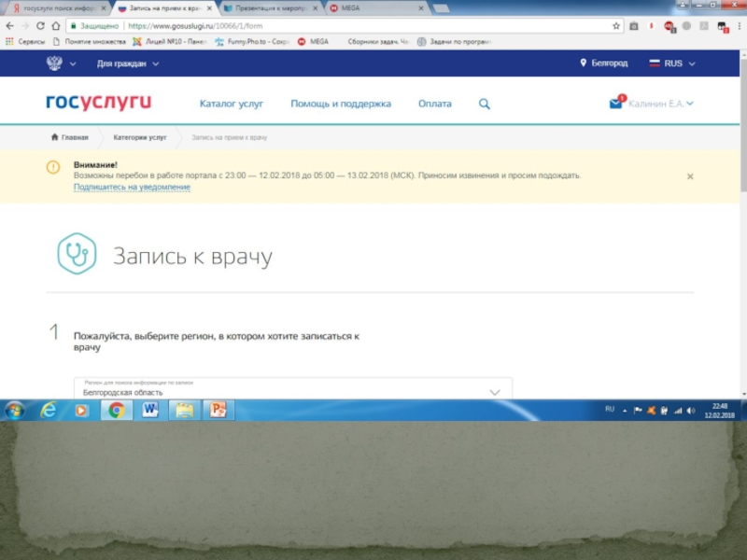Click the Госуслуги logo

pos(98,103)
